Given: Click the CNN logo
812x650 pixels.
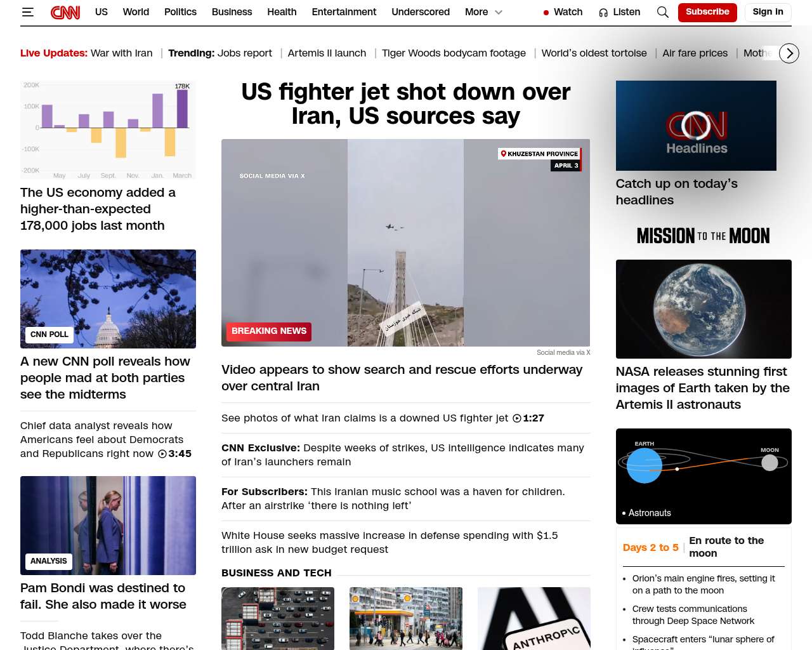Looking at the screenshot, I should tap(65, 12).
